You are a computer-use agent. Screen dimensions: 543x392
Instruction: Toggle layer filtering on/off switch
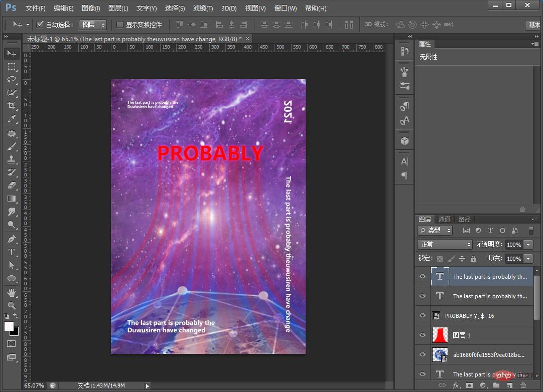pos(531,230)
